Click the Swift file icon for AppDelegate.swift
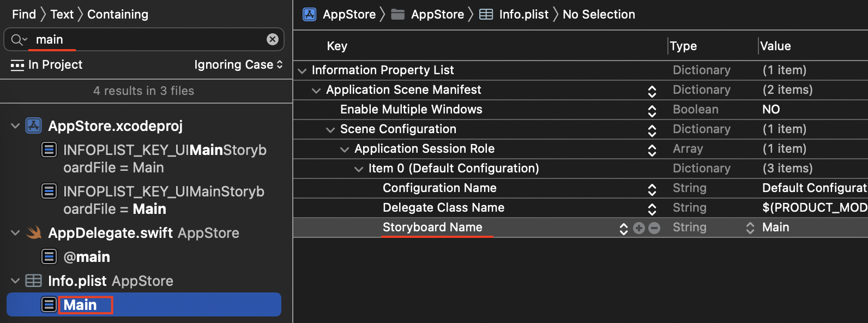 coord(34,232)
